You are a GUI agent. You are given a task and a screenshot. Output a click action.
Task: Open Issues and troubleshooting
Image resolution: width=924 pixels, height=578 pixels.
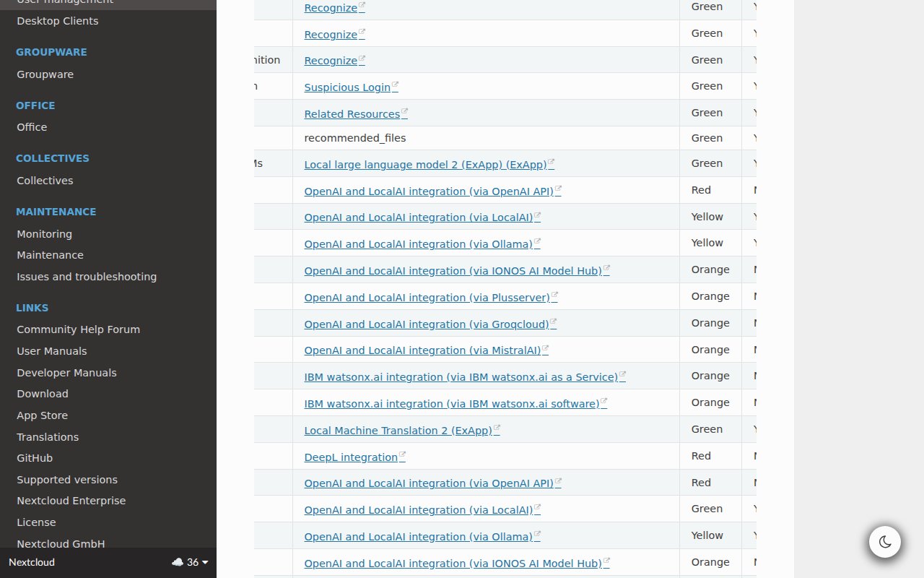[x=87, y=277]
